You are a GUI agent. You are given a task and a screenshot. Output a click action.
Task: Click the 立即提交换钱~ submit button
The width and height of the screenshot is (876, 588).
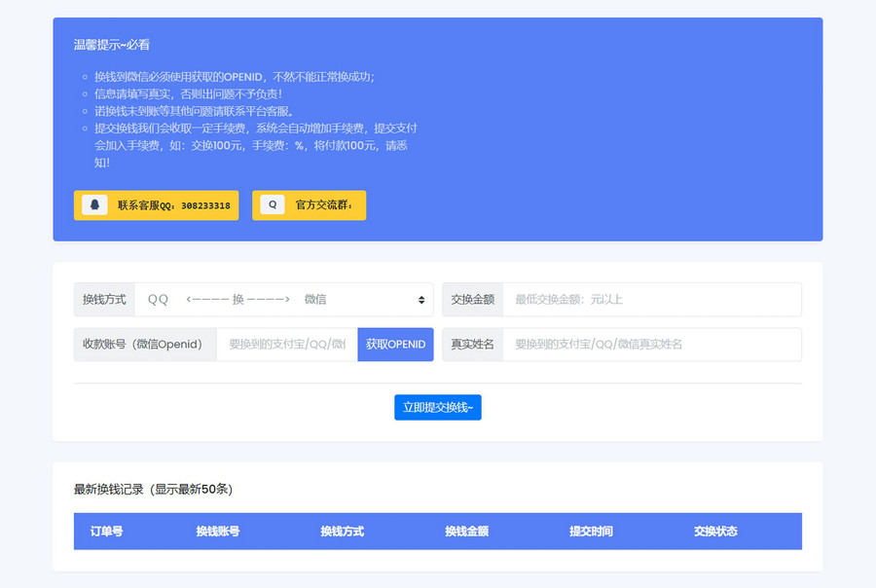(x=438, y=408)
